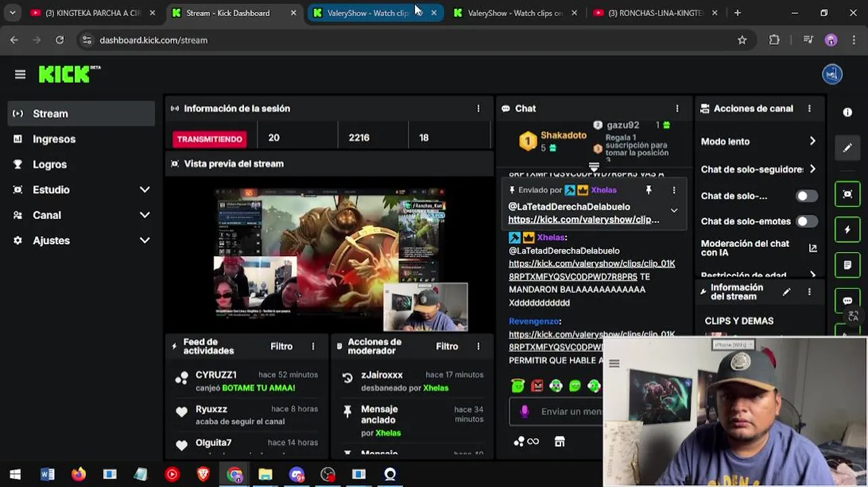Click Ryuxzz follow entry in activity feed
The image size is (868, 487).
247,415
